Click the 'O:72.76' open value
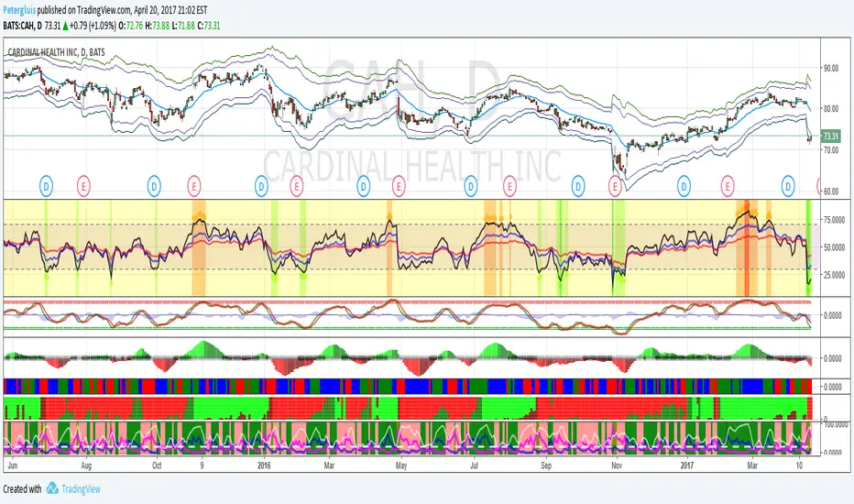 131,26
